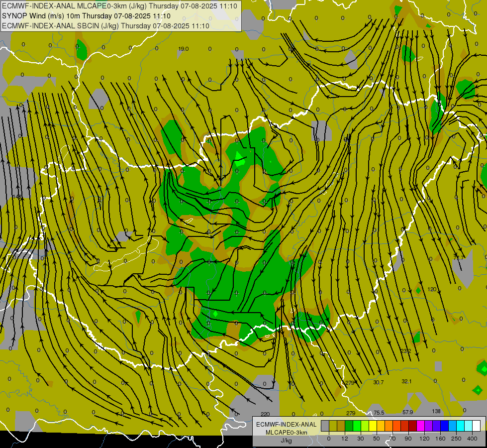Click the legend tick label 50

(x=377, y=439)
